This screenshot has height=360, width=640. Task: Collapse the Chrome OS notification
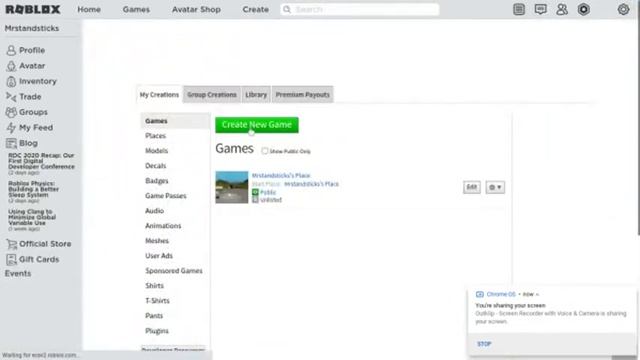(538, 294)
